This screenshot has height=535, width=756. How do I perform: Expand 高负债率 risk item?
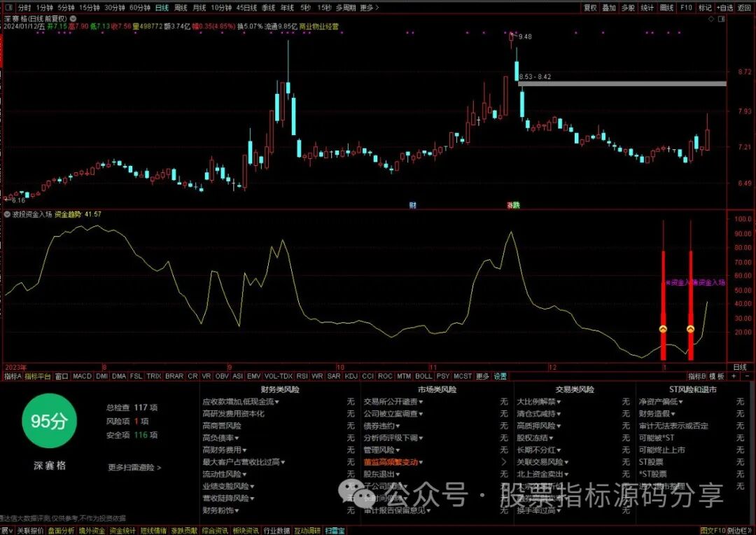pyautogui.click(x=220, y=438)
